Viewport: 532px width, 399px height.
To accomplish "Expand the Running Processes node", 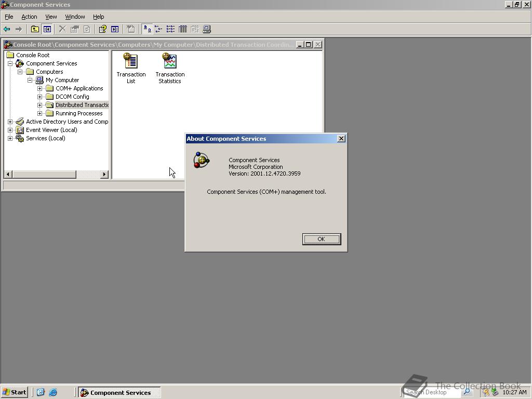I will [x=39, y=113].
